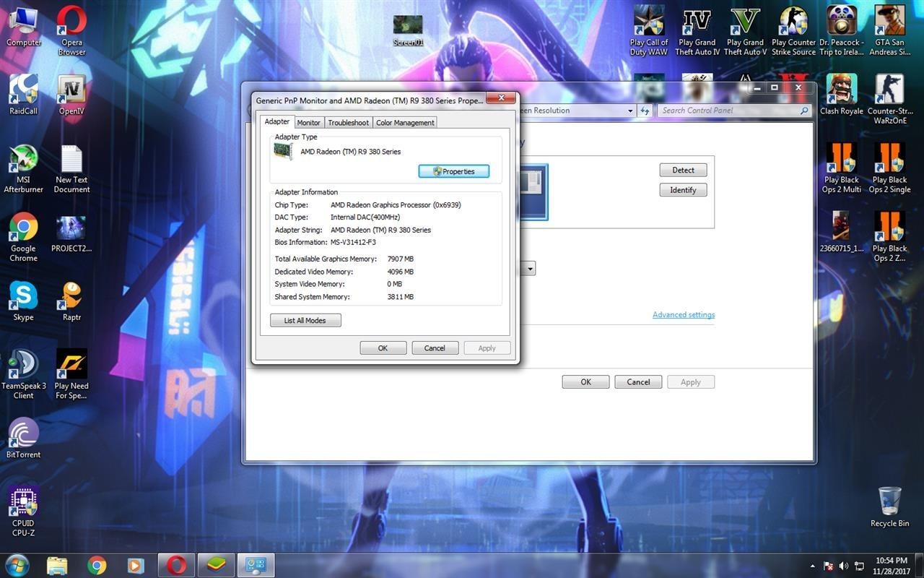The image size is (924, 578).
Task: Select the BitTorrent desktop icon
Action: coord(23,439)
